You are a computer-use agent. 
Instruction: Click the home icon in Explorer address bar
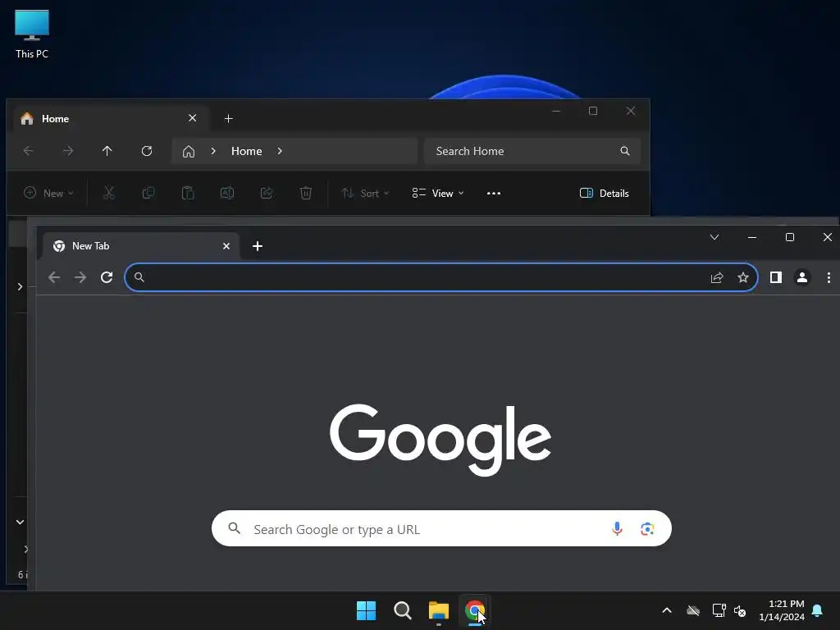coord(189,152)
